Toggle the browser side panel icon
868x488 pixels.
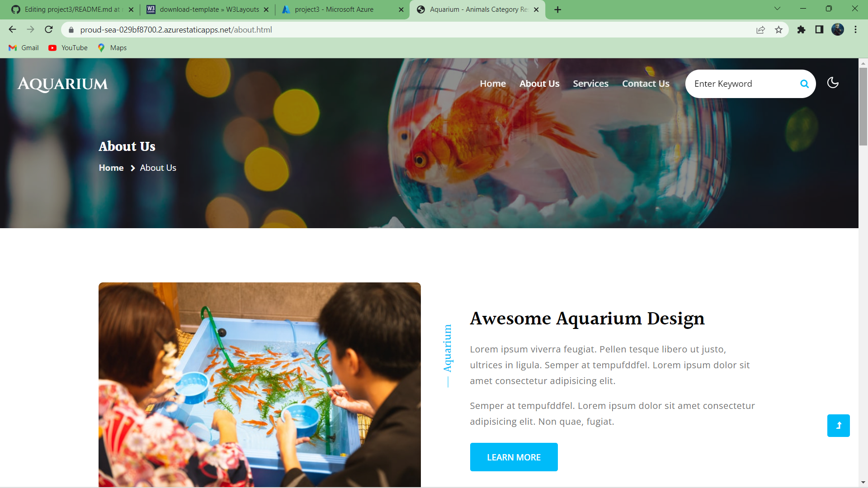coord(819,30)
